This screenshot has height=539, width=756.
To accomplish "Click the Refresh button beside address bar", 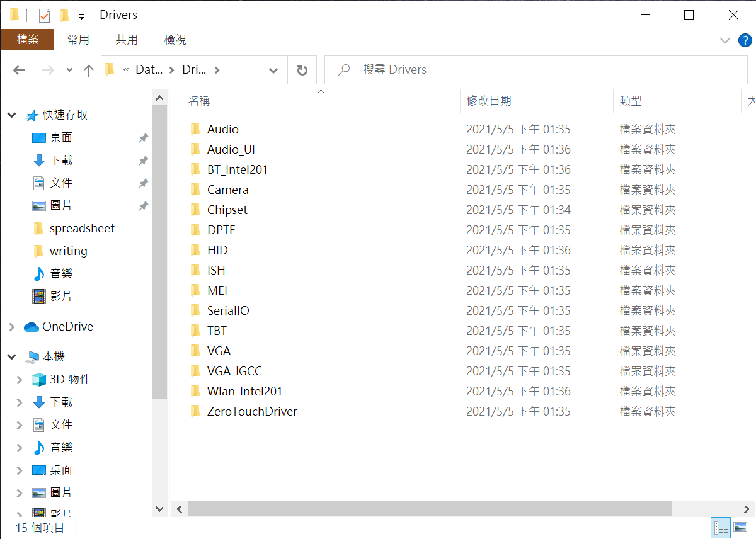I will [x=302, y=71].
